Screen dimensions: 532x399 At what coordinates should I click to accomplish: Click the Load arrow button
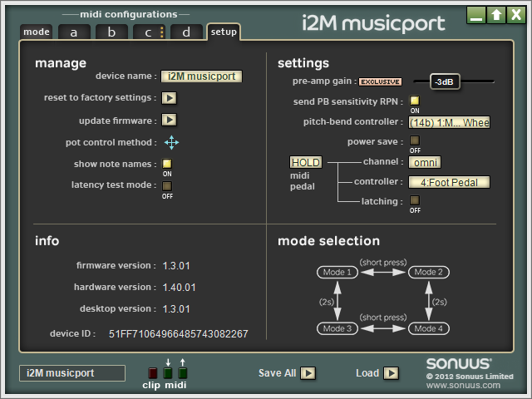(x=391, y=373)
